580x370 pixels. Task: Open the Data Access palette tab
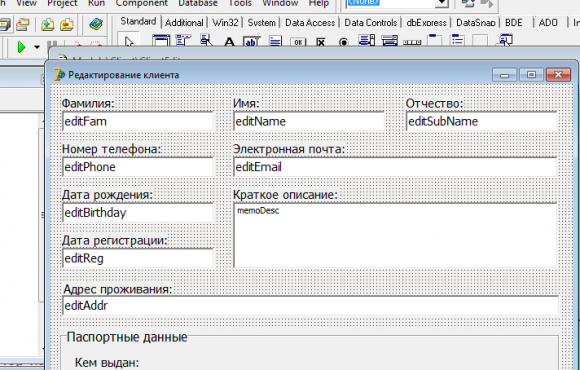[310, 23]
